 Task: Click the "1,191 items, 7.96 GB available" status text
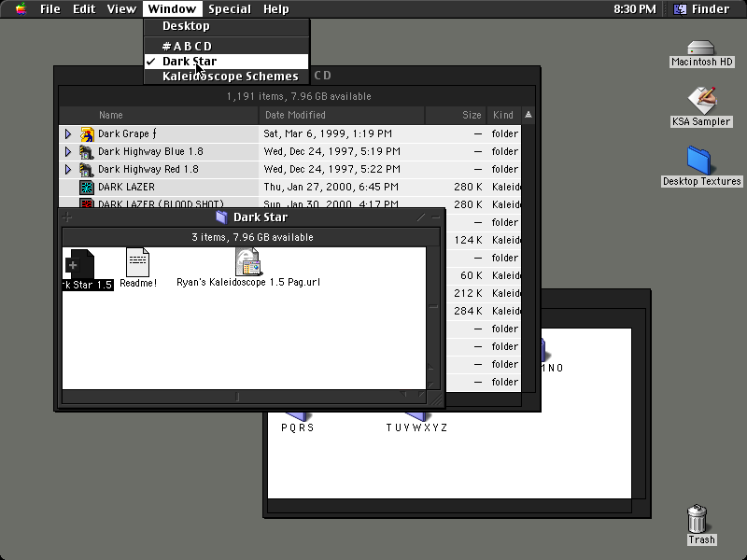pyautogui.click(x=299, y=96)
